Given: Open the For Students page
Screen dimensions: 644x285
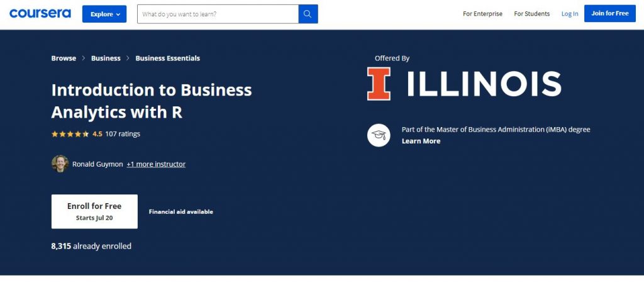Looking at the screenshot, I should (x=531, y=14).
